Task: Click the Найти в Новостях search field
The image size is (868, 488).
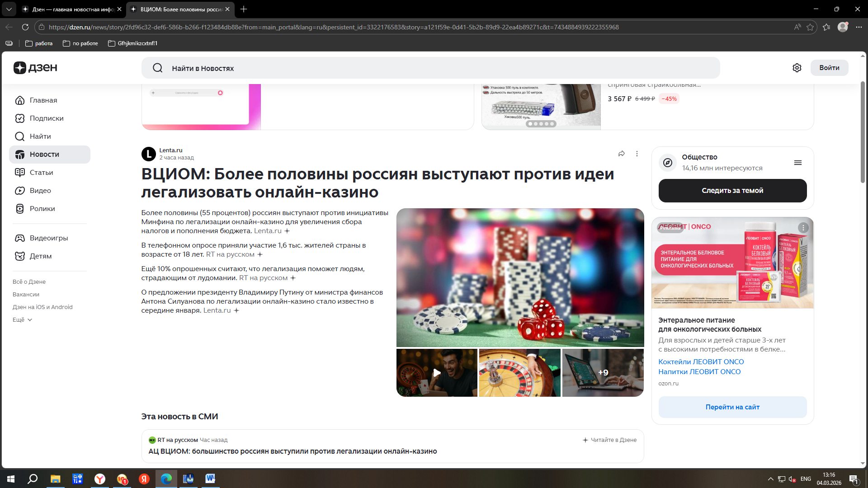Action: coord(430,68)
